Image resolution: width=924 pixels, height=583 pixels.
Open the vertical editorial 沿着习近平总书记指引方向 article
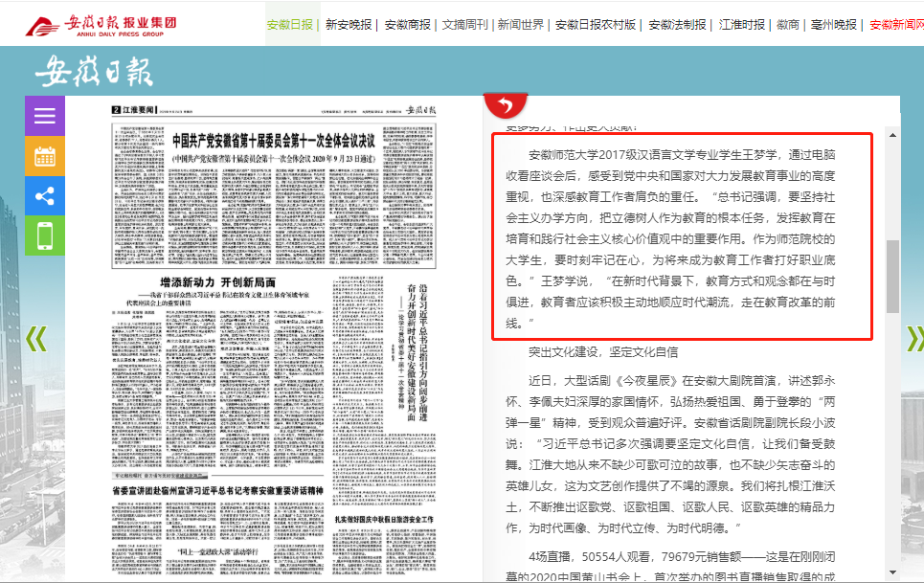417,353
